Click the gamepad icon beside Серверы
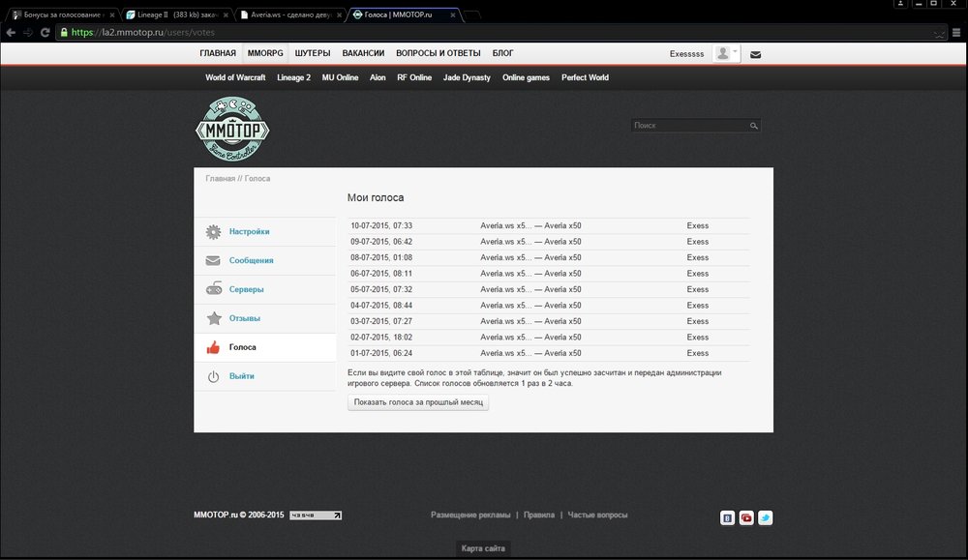Image resolution: width=968 pixels, height=560 pixels. [213, 289]
